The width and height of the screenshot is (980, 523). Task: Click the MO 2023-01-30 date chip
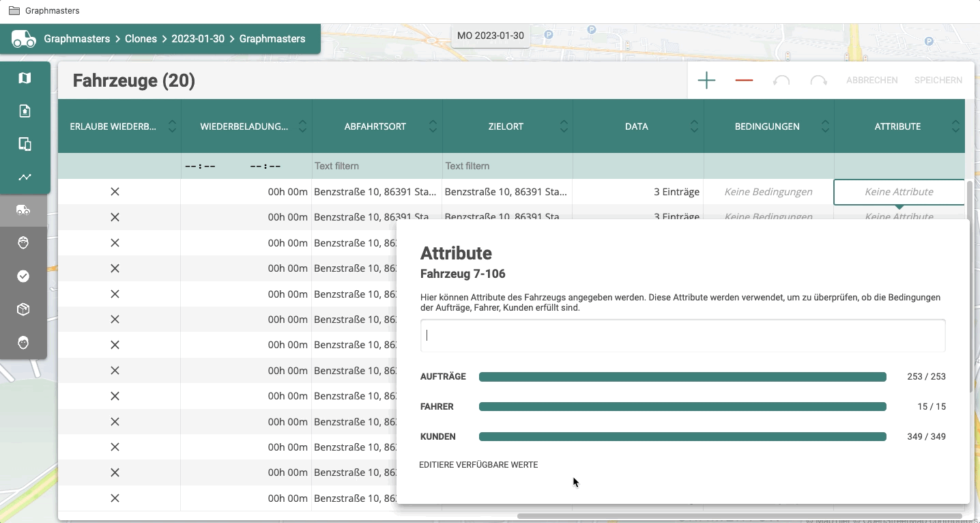click(x=491, y=36)
